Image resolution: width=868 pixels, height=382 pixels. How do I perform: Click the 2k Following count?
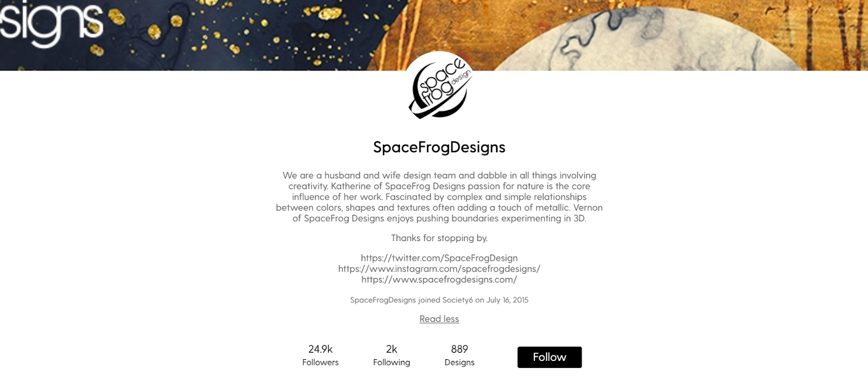[391, 349]
